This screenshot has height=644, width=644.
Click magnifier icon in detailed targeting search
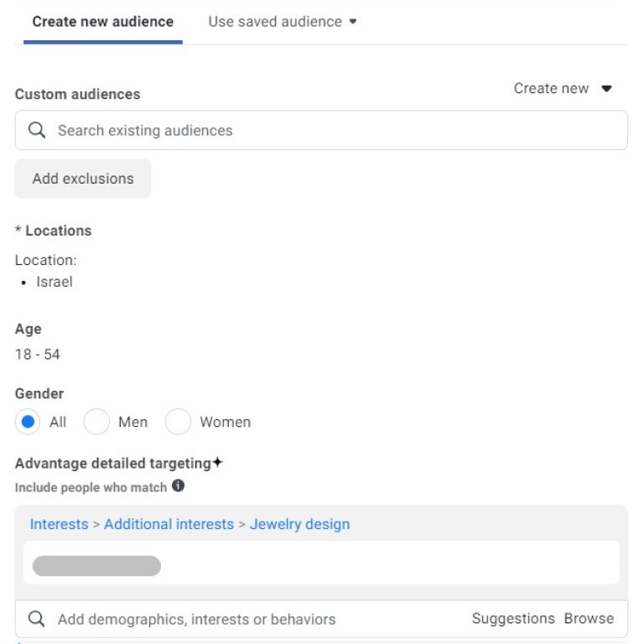tap(37, 619)
